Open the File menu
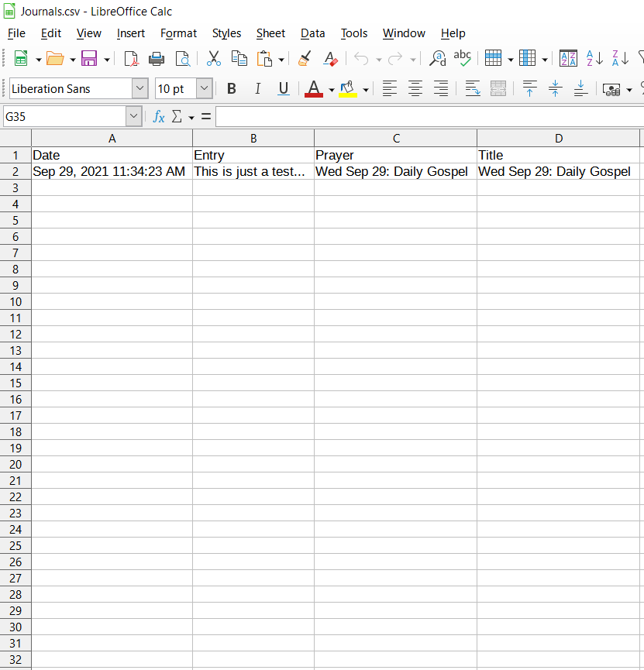Viewport: 644px width, 670px height. [x=16, y=33]
